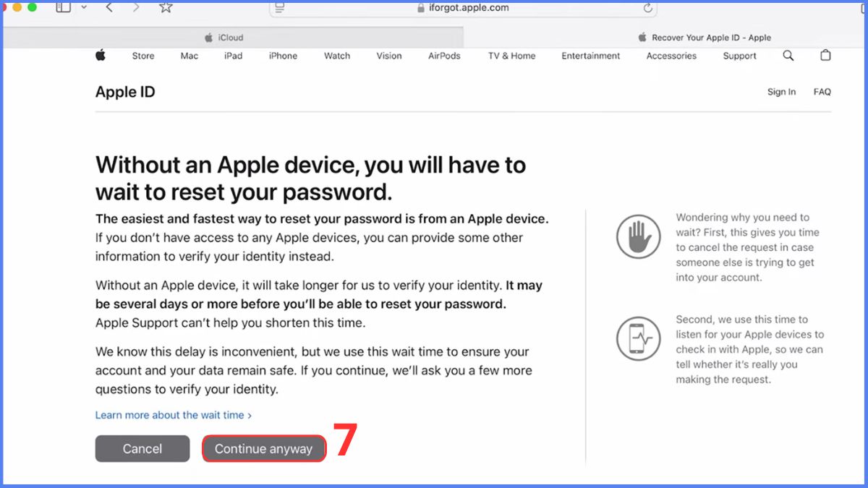Click the Apple ID heading link
868x488 pixels.
(x=125, y=92)
